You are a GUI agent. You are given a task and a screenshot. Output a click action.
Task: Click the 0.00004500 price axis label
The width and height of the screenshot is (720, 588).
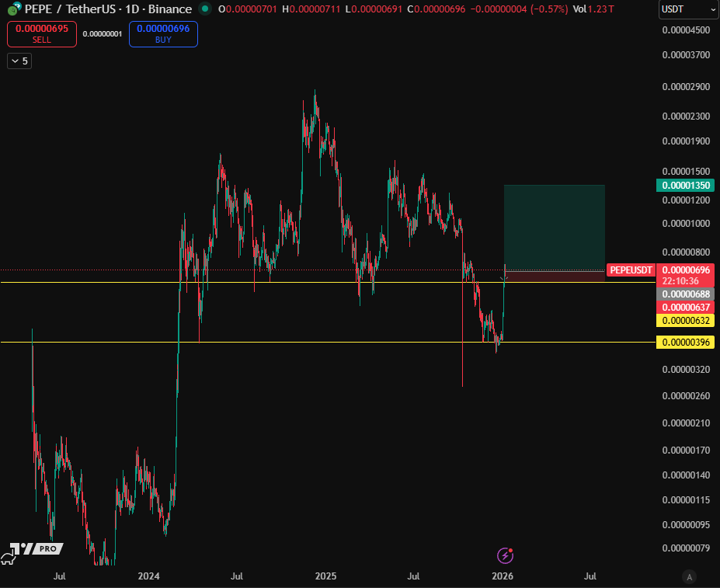686,30
